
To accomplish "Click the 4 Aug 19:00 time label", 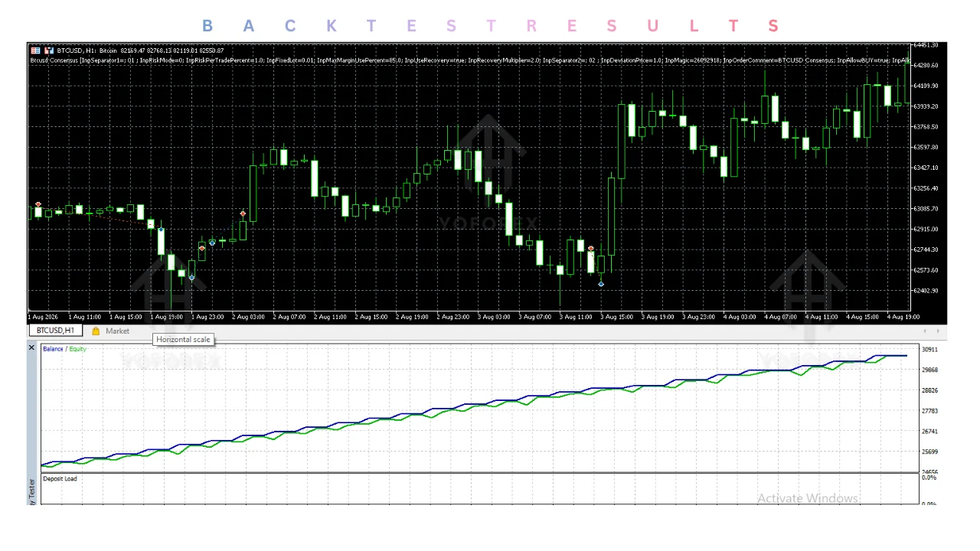I will click(903, 316).
